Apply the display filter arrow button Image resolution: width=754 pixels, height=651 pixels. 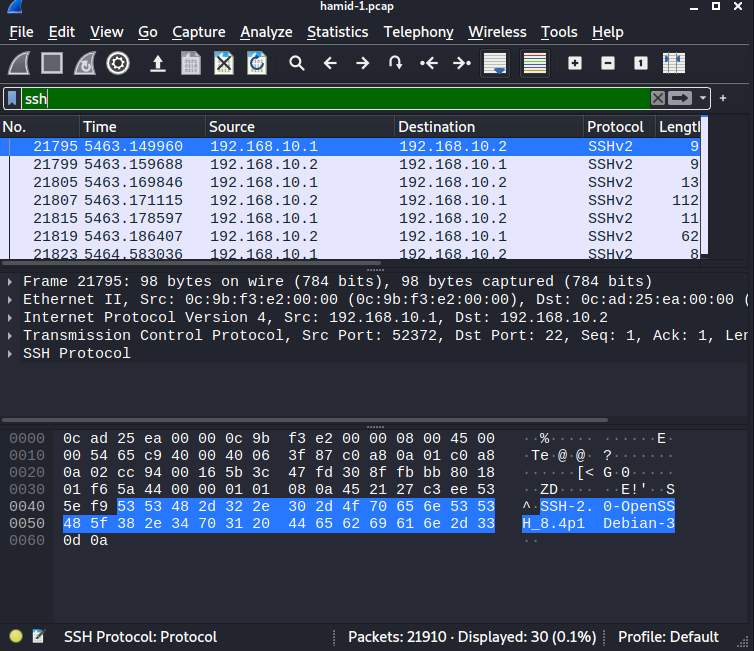click(681, 98)
